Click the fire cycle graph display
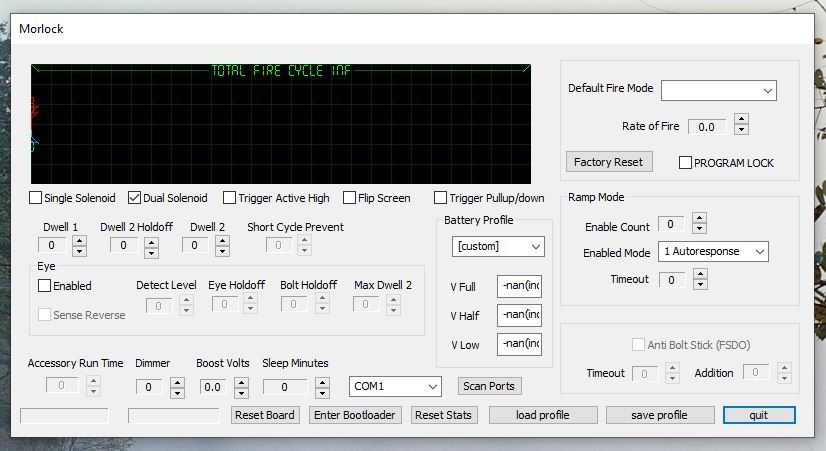Image resolution: width=826 pixels, height=451 pixels. 281,124
